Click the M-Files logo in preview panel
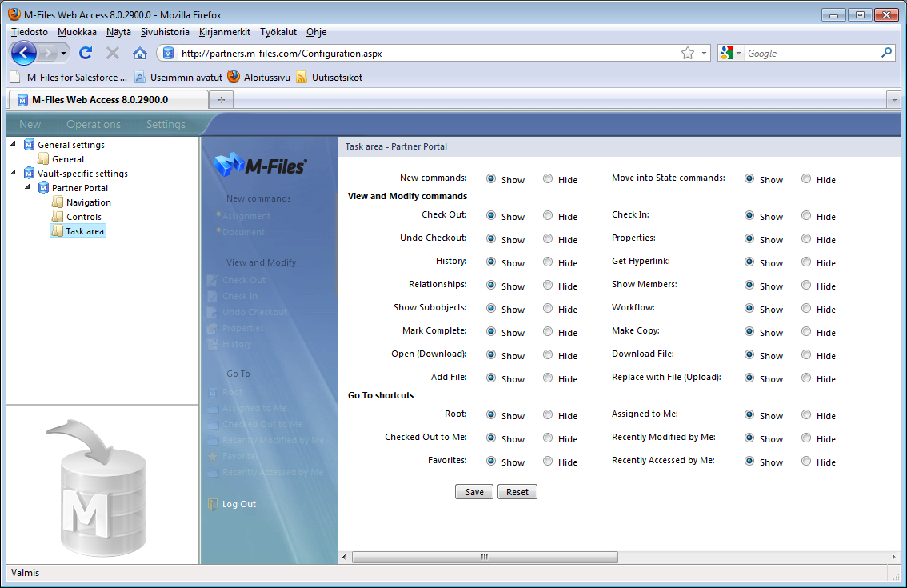Image resolution: width=907 pixels, height=588 pixels. [260, 166]
